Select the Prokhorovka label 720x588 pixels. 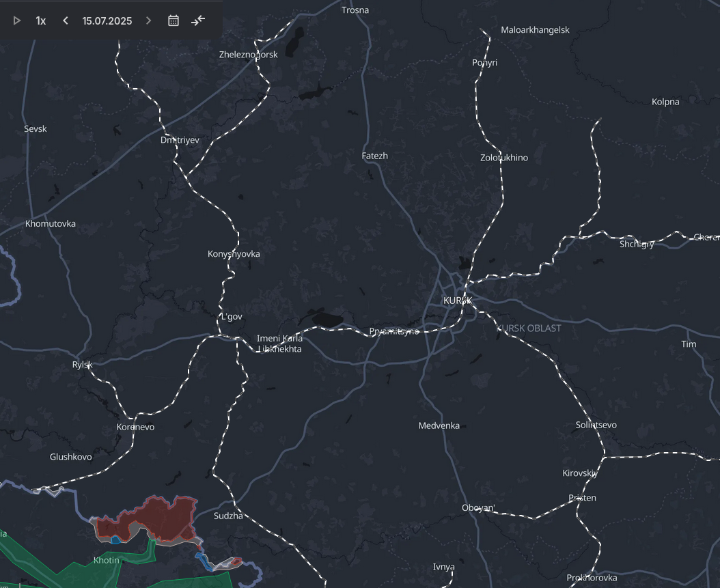[x=592, y=578]
